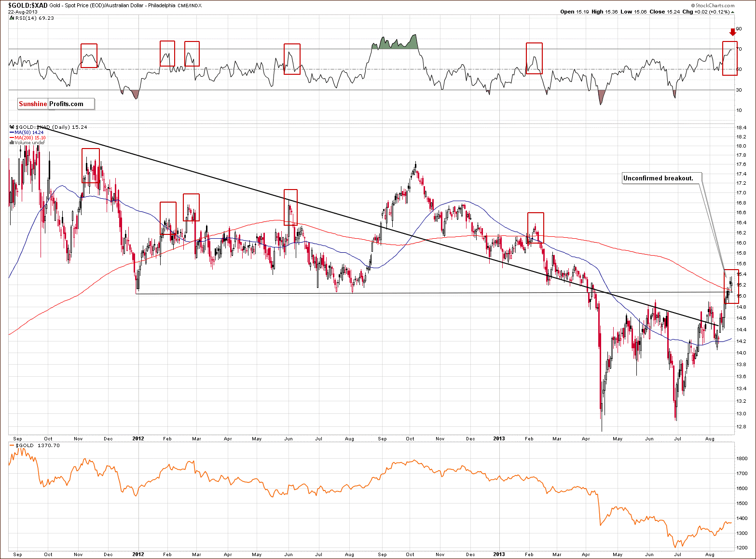756x559 pixels.
Task: Click the 1500 label on gold axis
Action: click(742, 503)
